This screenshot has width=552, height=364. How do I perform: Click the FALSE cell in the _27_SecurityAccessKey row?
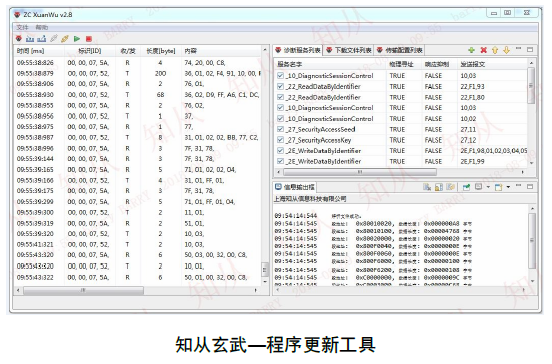[433, 140]
